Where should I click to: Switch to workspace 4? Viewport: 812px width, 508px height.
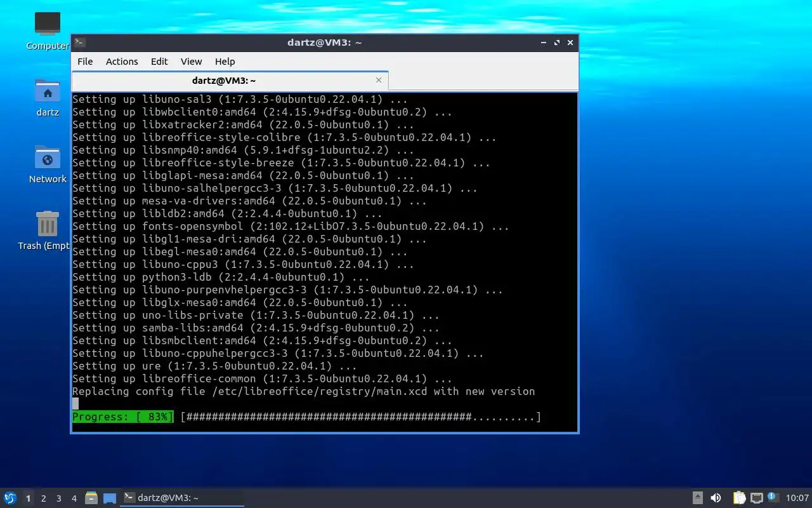74,498
